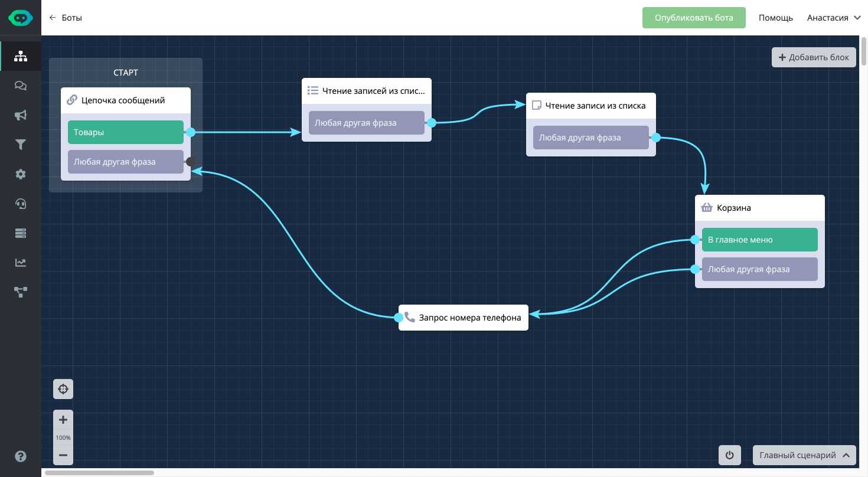Open the Помощь menu item
Viewport: 868px width, 477px height.
(x=775, y=18)
